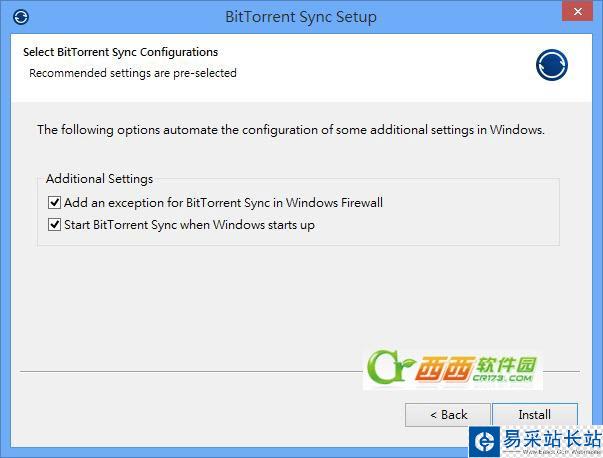Screen dimensions: 603x458
Task: Disable Start BitTorrent Sync on startup checkbox
Action: 54,225
